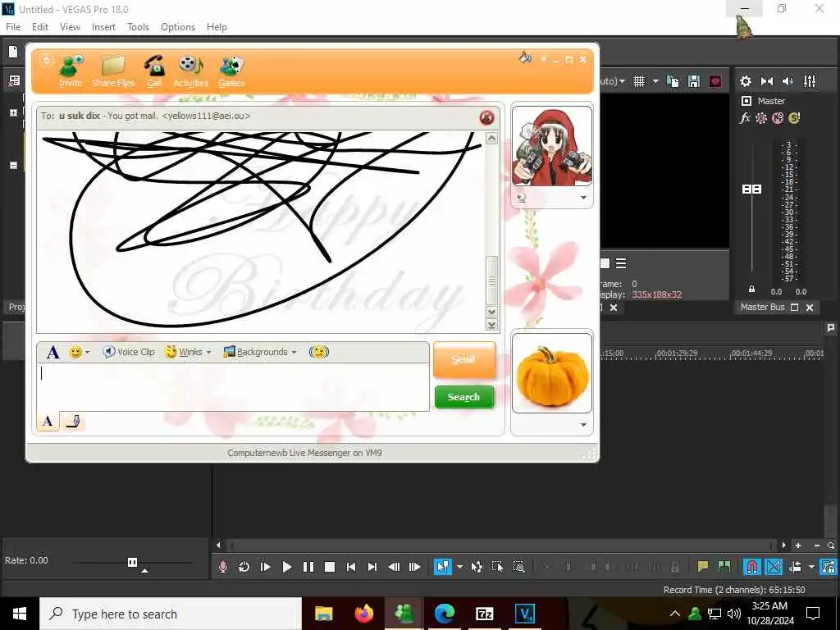
Task: Open the overlays grid dropdown arrow
Action: pos(655,81)
